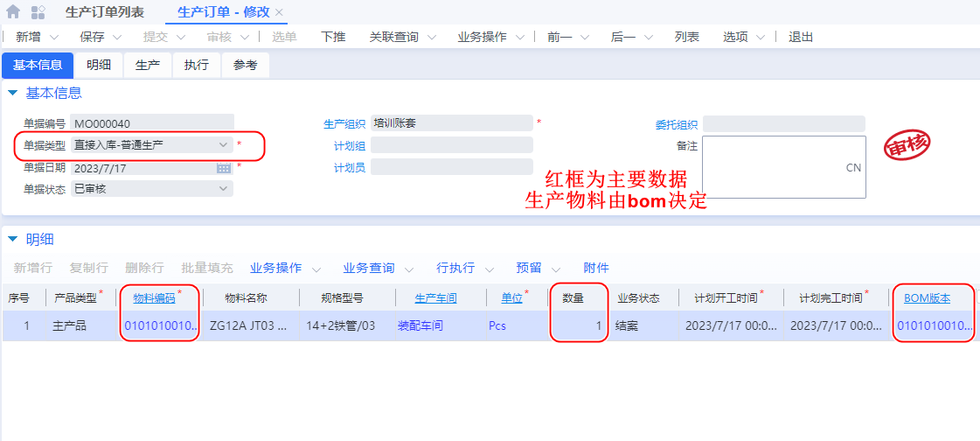
Task: Close the 生产订单 - 修改 tab
Action: pyautogui.click(x=279, y=12)
